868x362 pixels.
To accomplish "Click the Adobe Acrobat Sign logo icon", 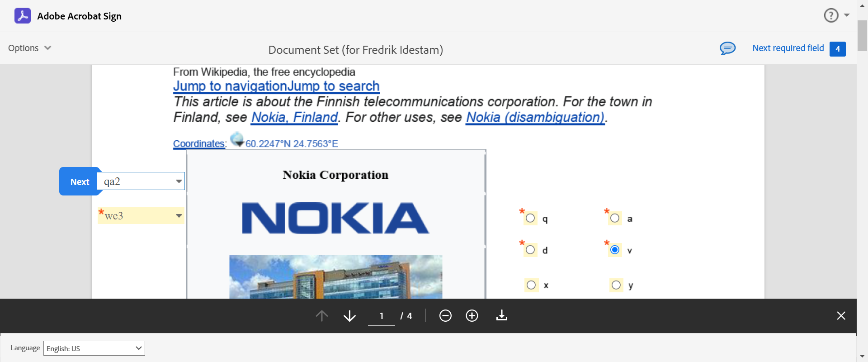I will click(23, 16).
